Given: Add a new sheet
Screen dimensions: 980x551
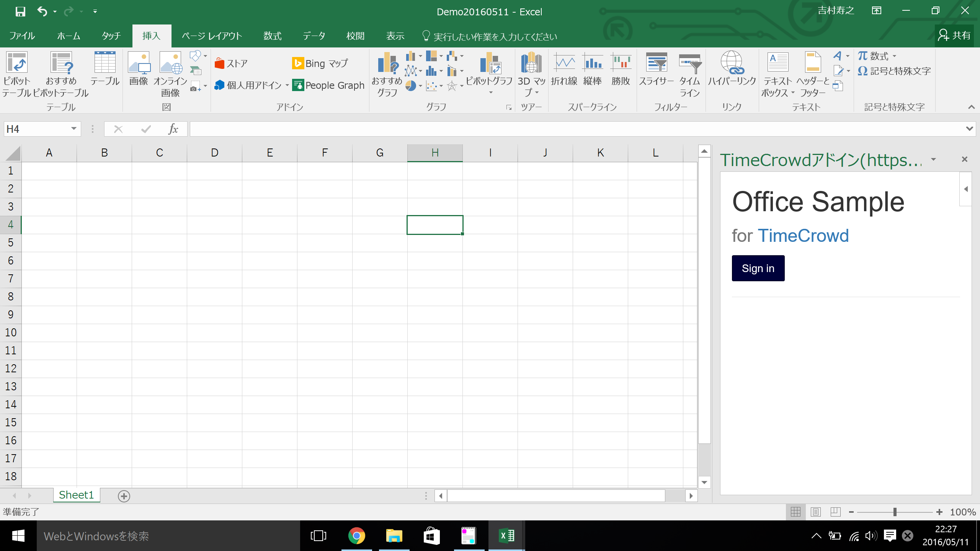Looking at the screenshot, I should coord(124,496).
